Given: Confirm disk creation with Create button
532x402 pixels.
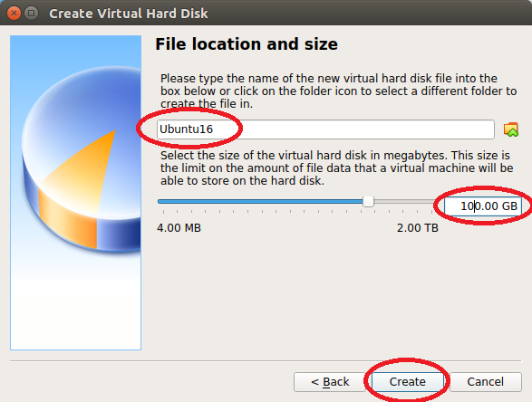Looking at the screenshot, I should pos(407,382).
